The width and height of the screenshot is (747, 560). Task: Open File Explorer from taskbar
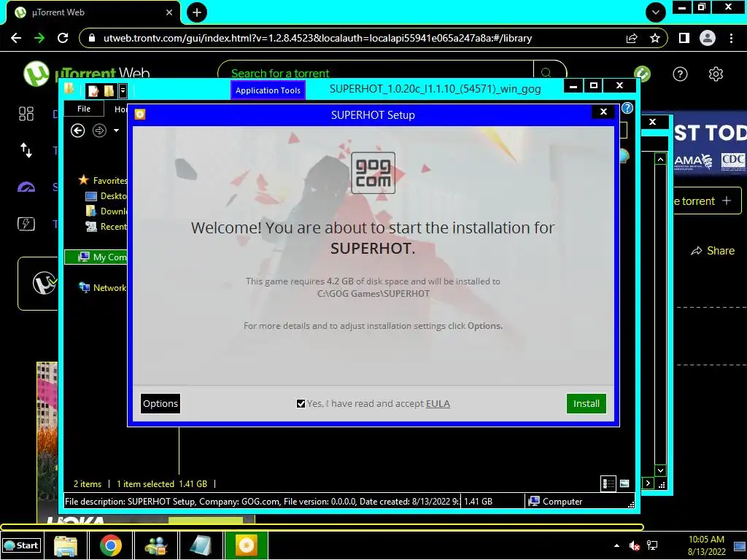point(66,545)
